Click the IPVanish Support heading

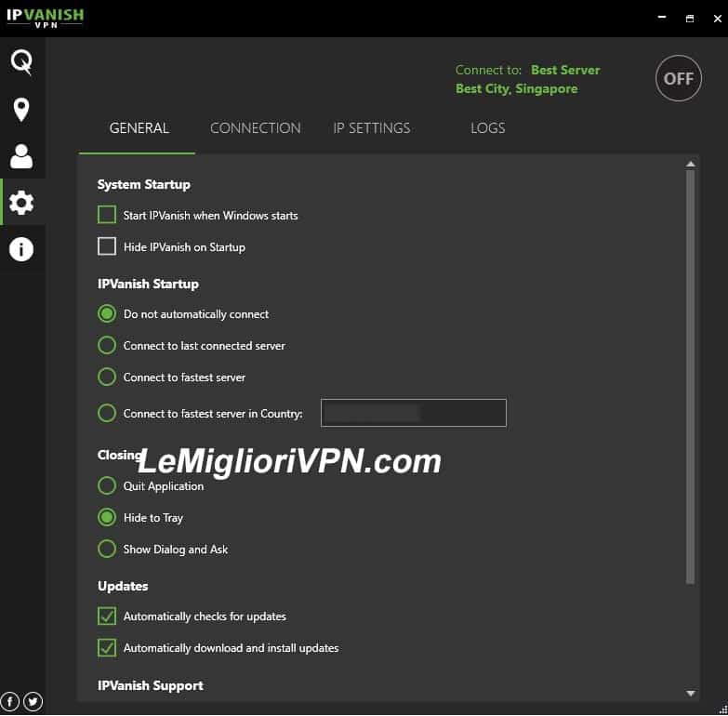pos(151,686)
